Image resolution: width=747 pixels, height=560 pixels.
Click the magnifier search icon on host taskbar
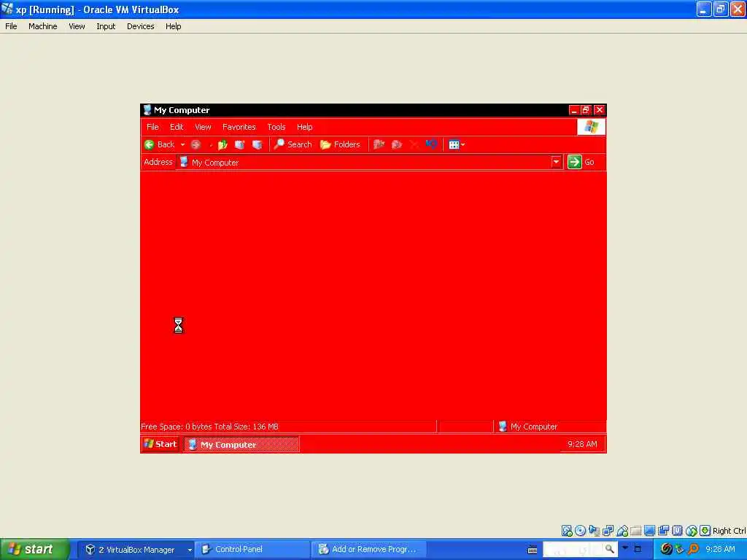[610, 550]
